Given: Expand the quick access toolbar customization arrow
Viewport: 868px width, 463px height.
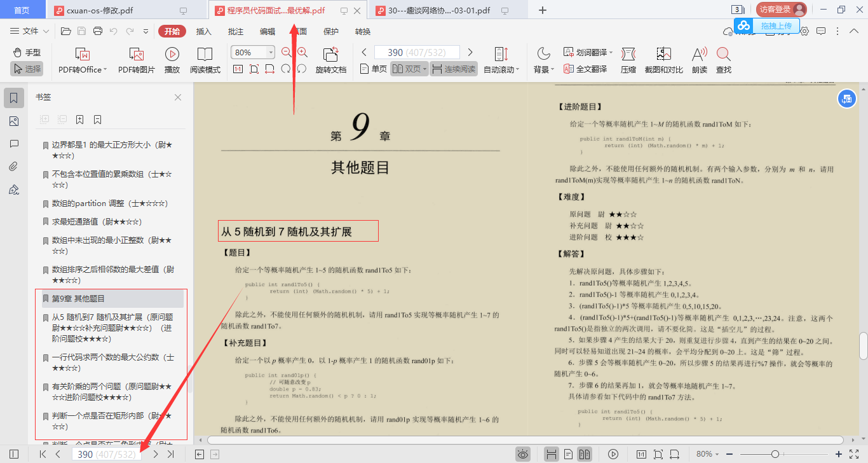Looking at the screenshot, I should point(146,31).
